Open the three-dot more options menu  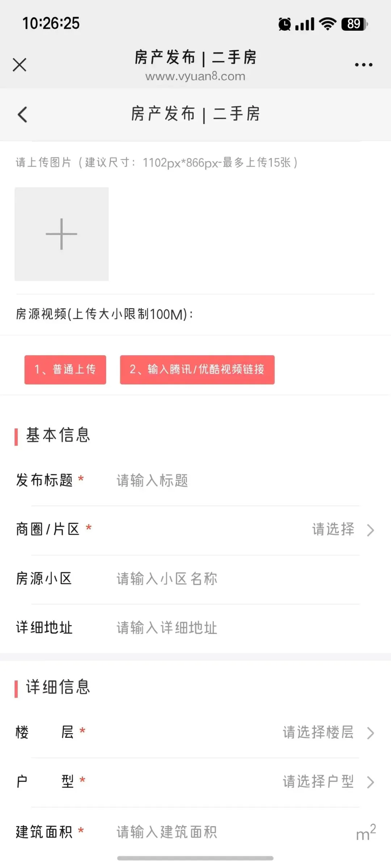tap(363, 65)
